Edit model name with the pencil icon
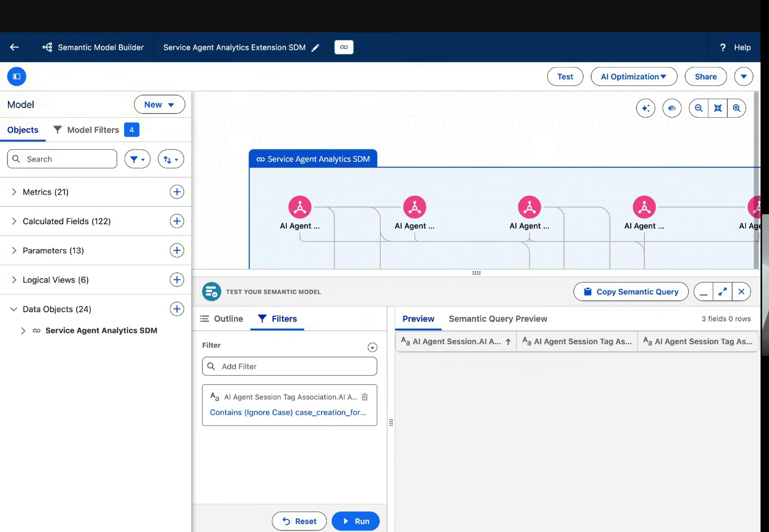Screen dimensions: 769x532 pos(315,47)
